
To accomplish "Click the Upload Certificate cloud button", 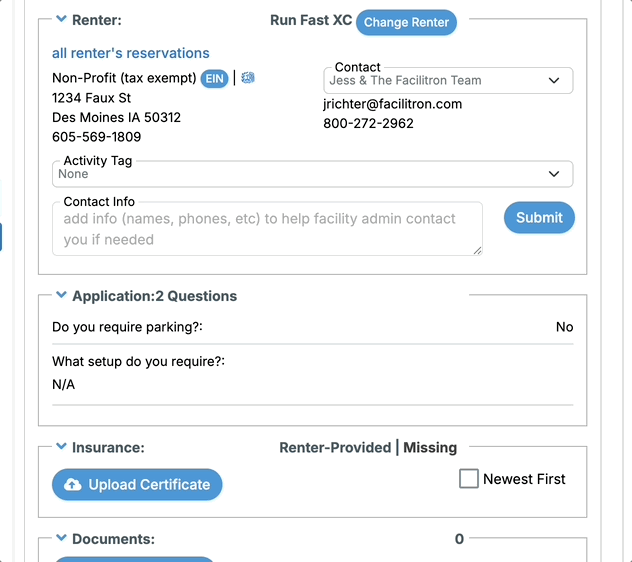I will [x=137, y=485].
